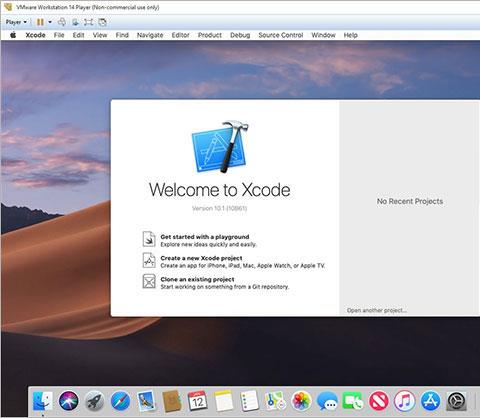Open Reminders list icon in dock
This screenshot has height=418, width=480.
(x=249, y=401)
